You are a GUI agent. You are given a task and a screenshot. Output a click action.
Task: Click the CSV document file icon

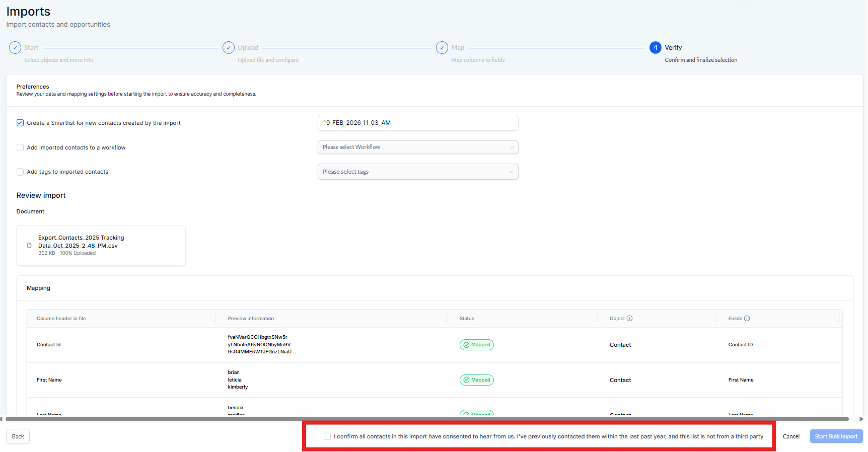(29, 246)
